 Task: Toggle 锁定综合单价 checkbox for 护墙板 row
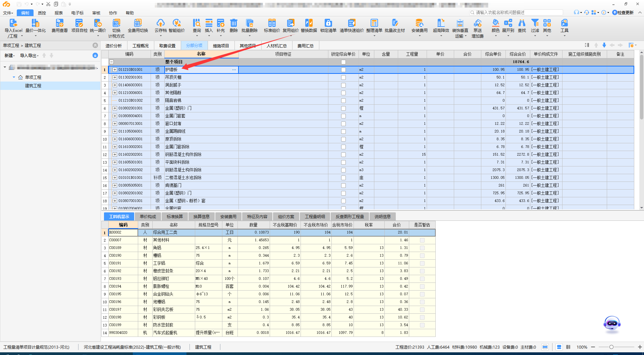click(343, 70)
